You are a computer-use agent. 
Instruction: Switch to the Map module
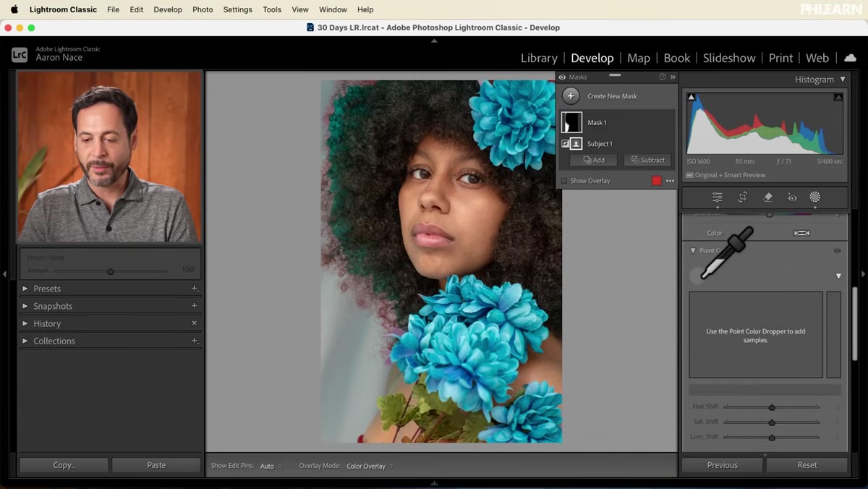(x=639, y=58)
